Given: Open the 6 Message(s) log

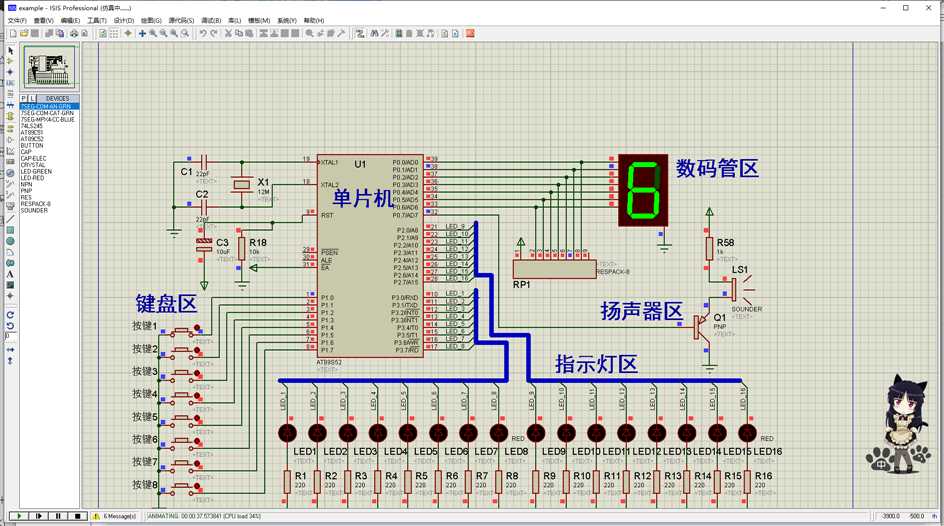Looking at the screenshot, I should (119, 516).
